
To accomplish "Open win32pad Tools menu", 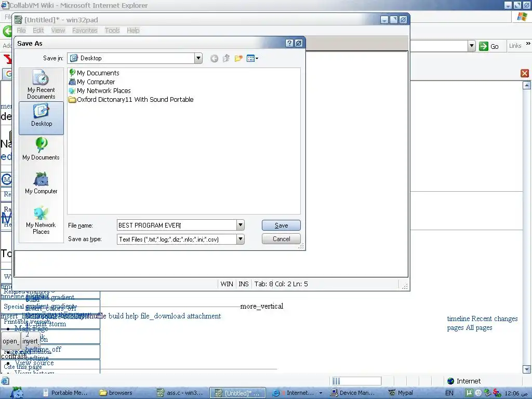I will coord(112,31).
